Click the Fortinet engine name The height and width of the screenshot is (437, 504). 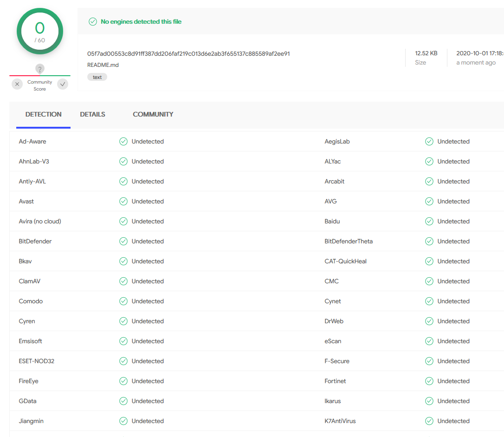(x=335, y=381)
